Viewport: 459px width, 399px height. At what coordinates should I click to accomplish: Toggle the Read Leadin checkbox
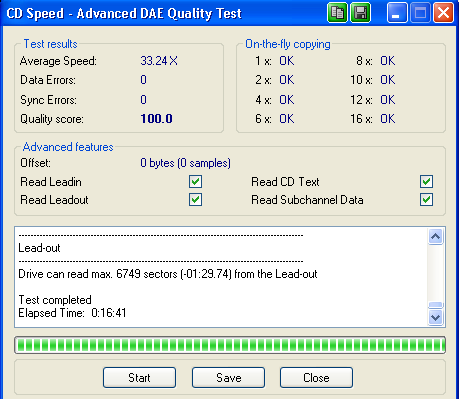coord(195,182)
